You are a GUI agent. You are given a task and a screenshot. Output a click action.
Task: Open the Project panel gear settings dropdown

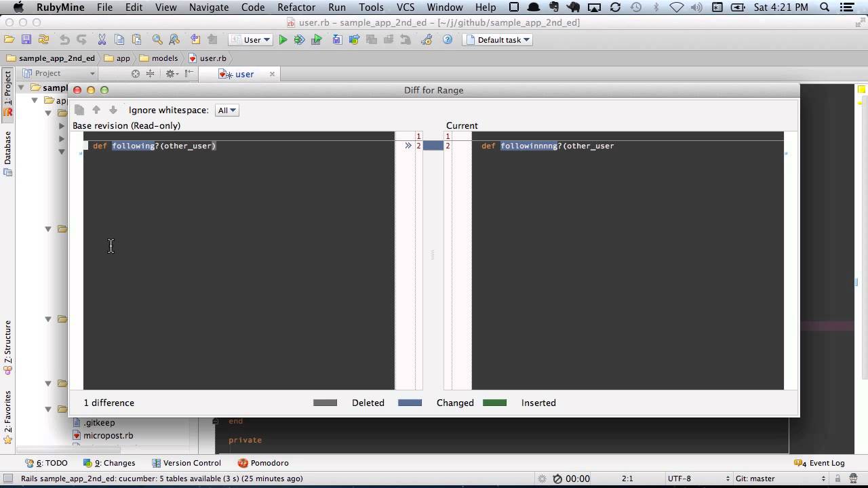pyautogui.click(x=172, y=74)
